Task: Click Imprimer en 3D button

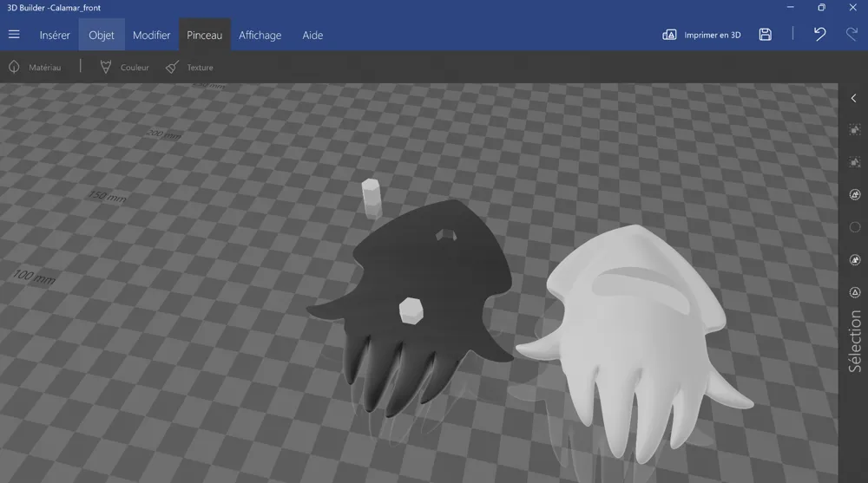Action: (701, 35)
